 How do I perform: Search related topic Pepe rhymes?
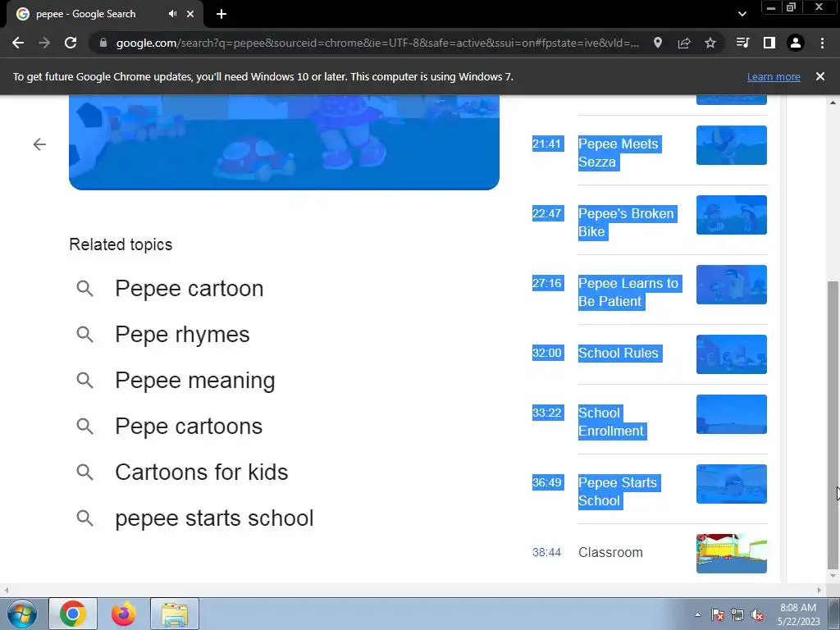coord(182,335)
